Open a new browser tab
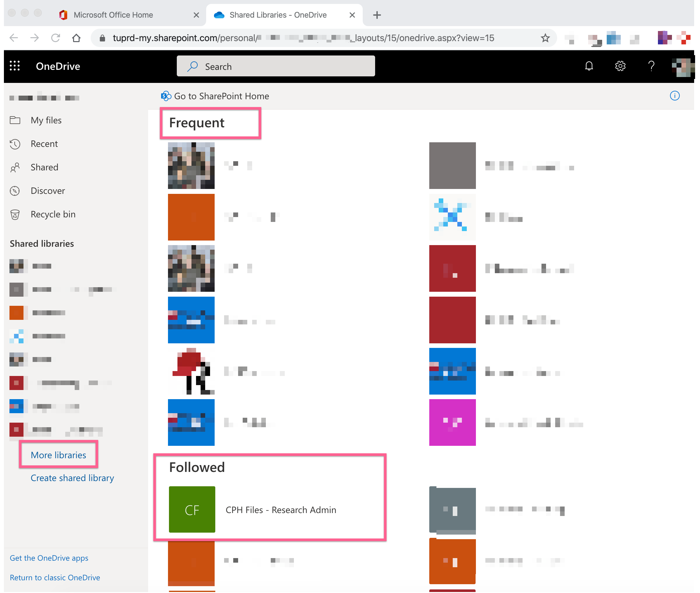This screenshot has width=700, height=593. [x=377, y=15]
